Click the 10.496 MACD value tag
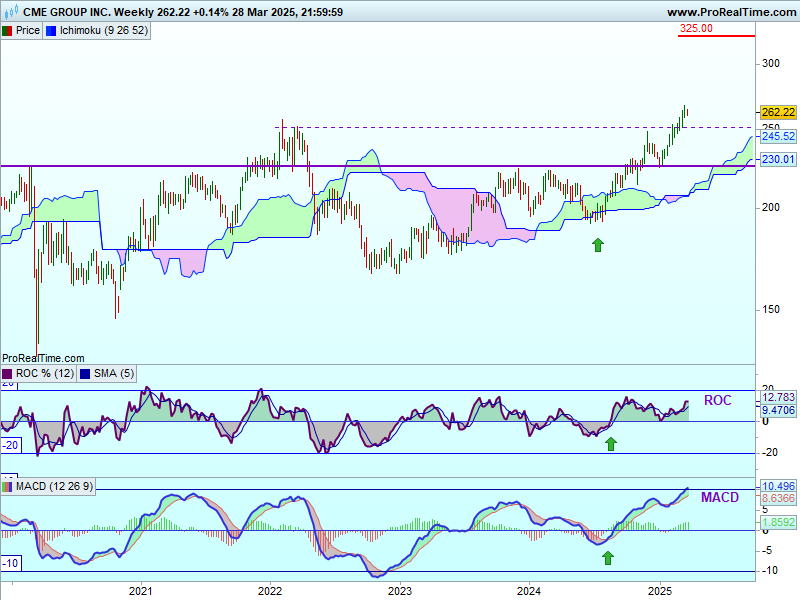The width and height of the screenshot is (800, 600). tap(777, 486)
